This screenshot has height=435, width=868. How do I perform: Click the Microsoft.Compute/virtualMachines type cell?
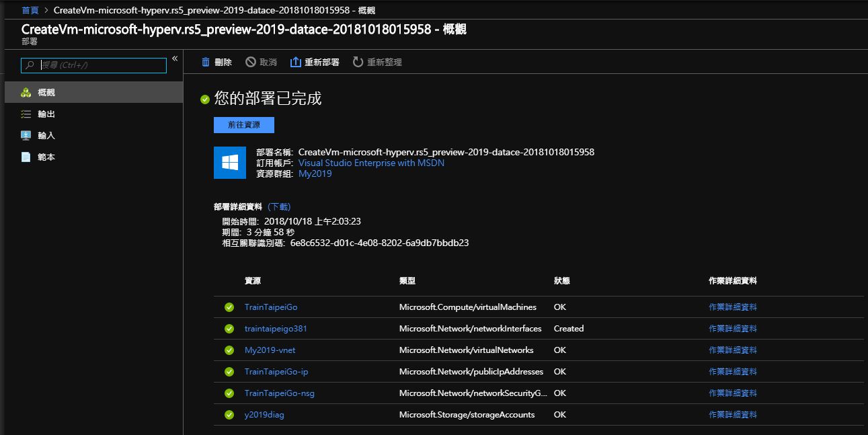(x=468, y=307)
